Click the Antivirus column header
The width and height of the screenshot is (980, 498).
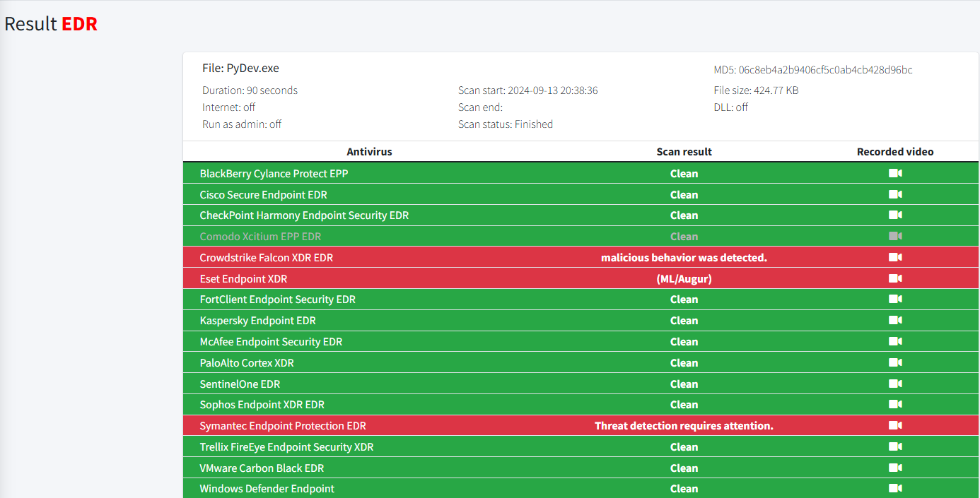point(369,152)
